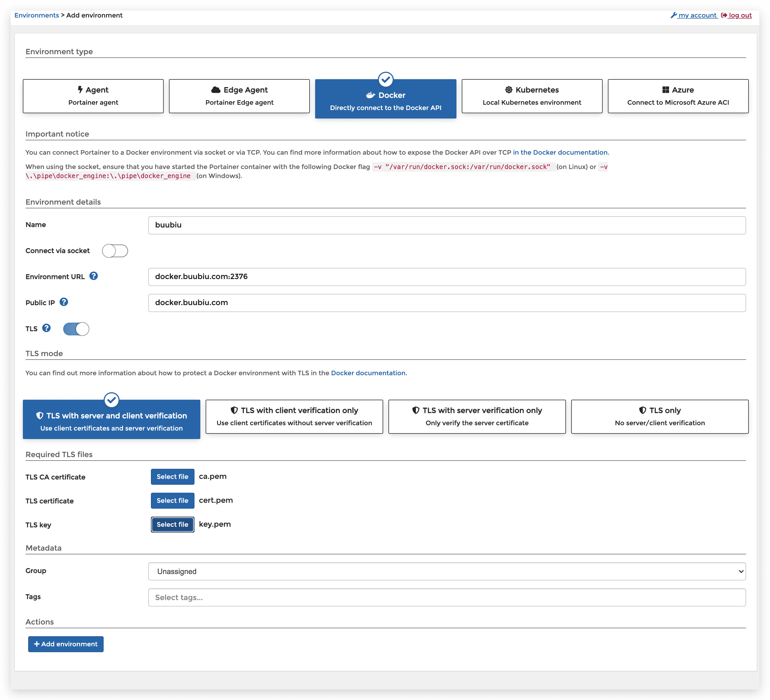Click the Edge Agent cloud icon

(216, 90)
